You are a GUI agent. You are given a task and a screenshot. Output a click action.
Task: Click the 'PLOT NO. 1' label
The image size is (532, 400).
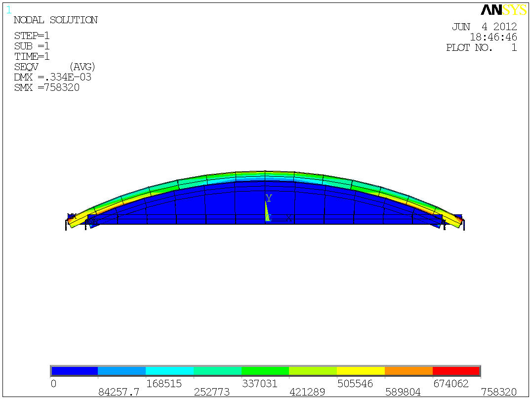pos(482,47)
